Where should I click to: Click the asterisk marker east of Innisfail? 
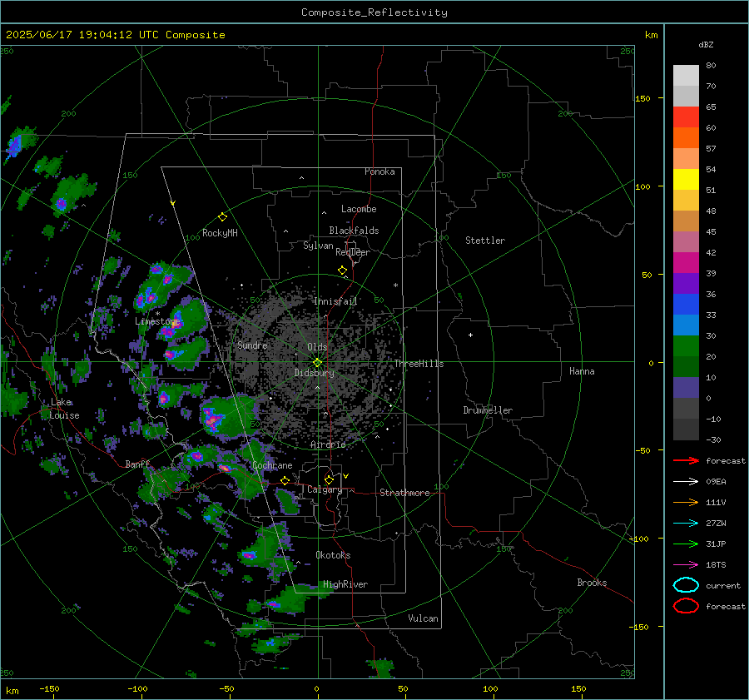click(x=395, y=285)
